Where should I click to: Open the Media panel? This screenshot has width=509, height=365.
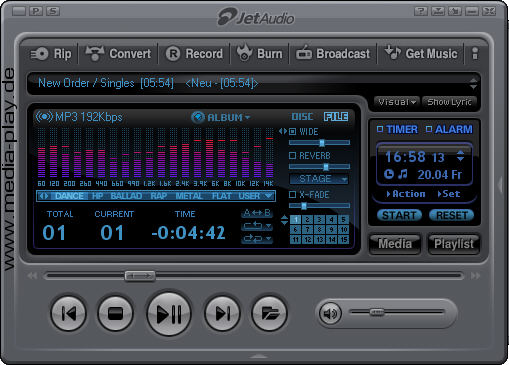[x=395, y=244]
